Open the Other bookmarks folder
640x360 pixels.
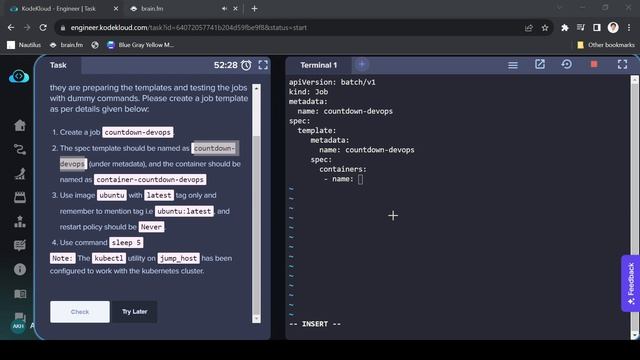(606, 45)
